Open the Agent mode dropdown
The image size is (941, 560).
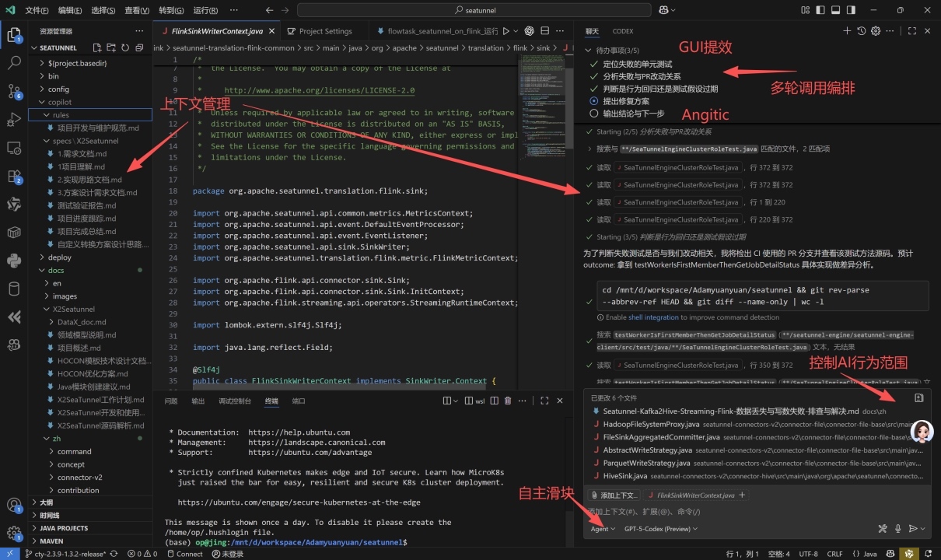click(x=603, y=528)
